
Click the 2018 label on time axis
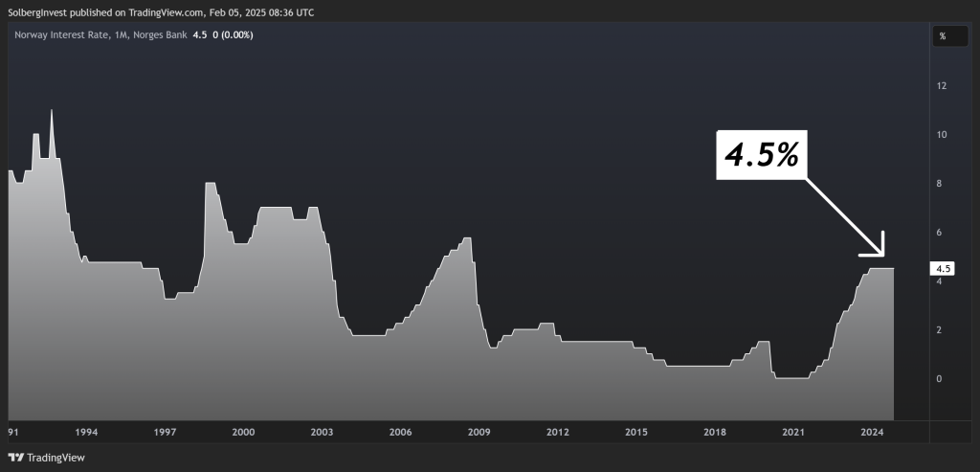(x=714, y=433)
